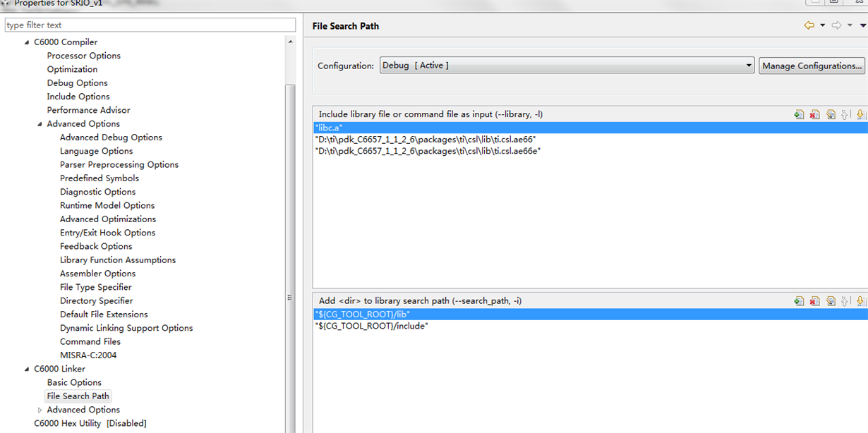Open MISRA-C:2004 options
This screenshot has width=868, height=433.
tap(88, 355)
